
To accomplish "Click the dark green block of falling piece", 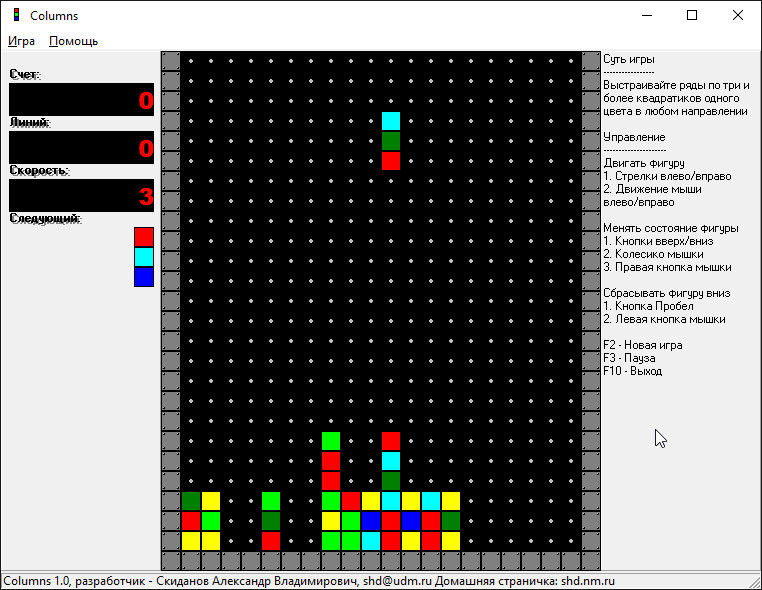I will (x=391, y=141).
